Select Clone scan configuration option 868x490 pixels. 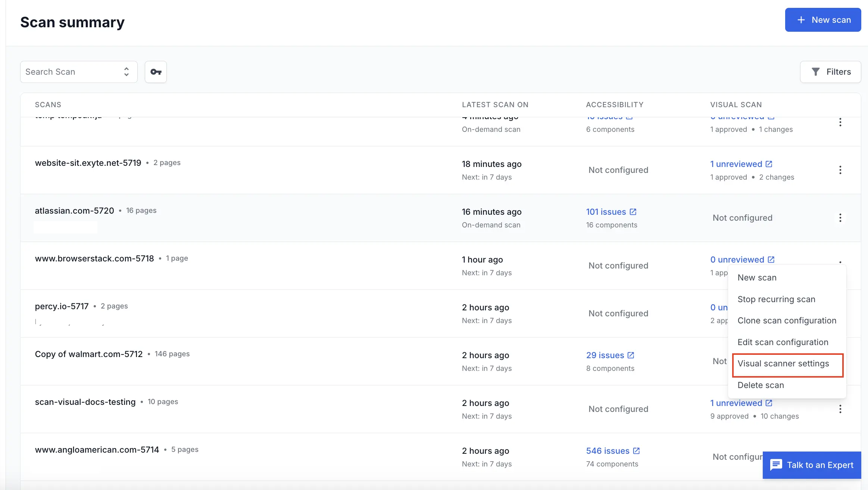pos(787,320)
